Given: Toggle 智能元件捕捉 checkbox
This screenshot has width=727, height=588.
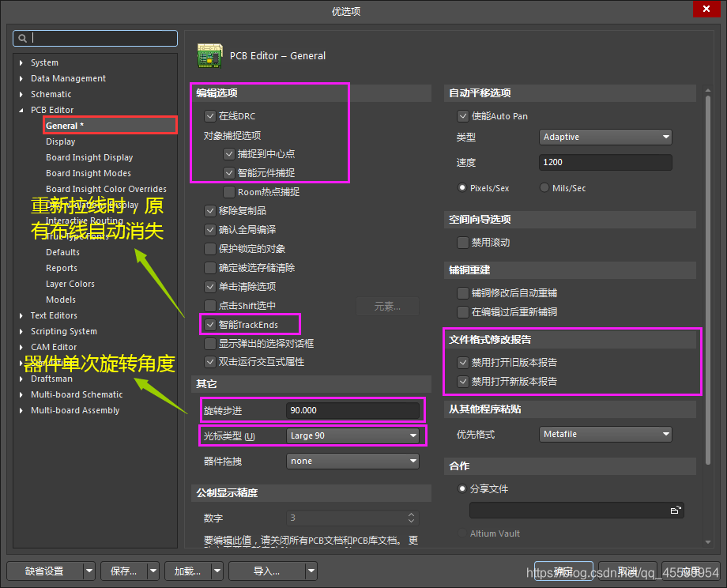Looking at the screenshot, I should click(x=229, y=173).
